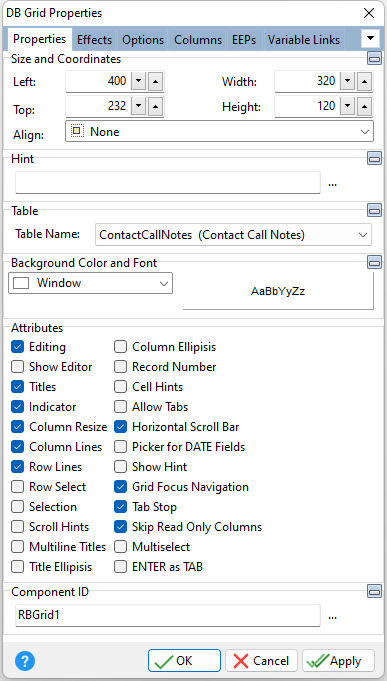Collapse the Size and Coordinates section
Viewport: 387px width, 681px height.
tap(374, 58)
